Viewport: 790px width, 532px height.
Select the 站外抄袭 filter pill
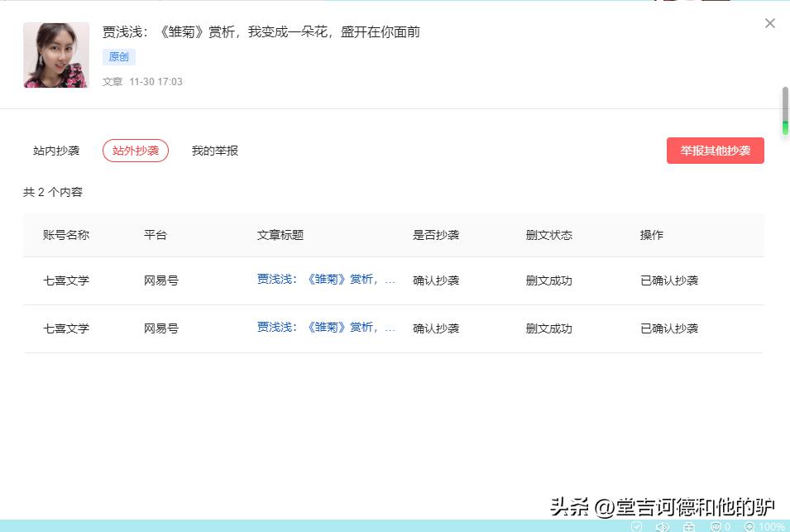click(135, 150)
